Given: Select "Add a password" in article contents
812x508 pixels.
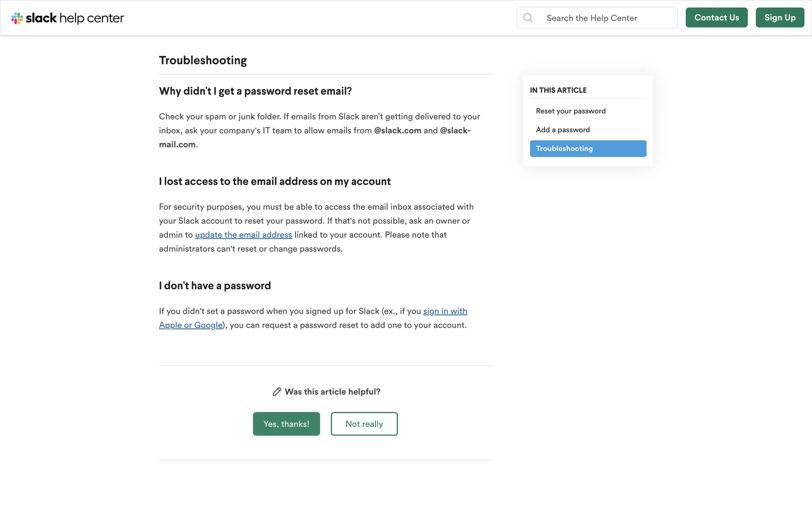Looking at the screenshot, I should (x=562, y=130).
